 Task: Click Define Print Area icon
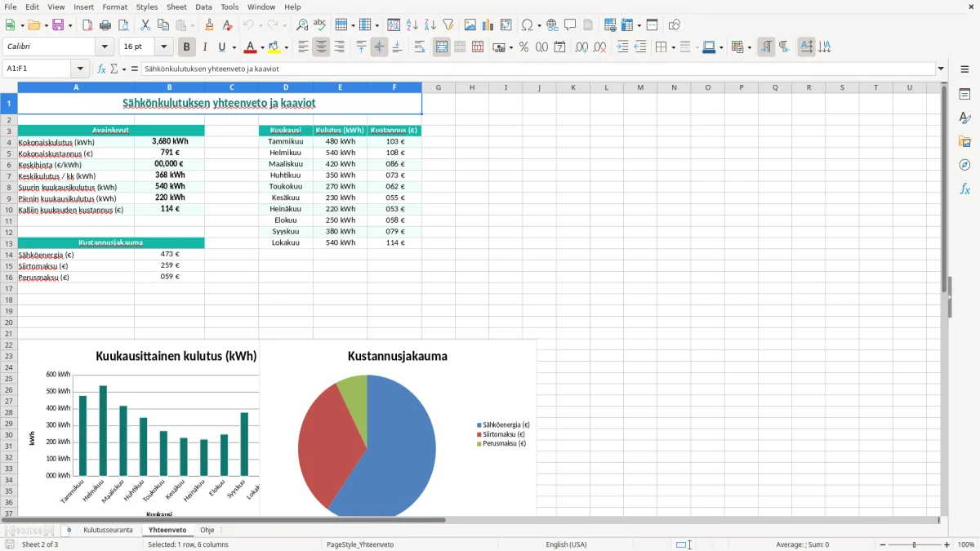tap(610, 25)
